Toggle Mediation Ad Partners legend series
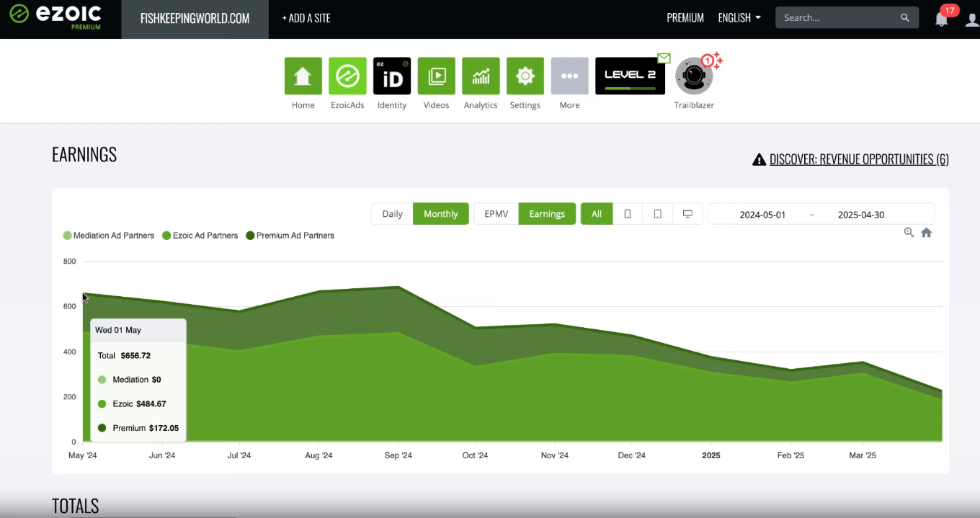Viewport: 980px width, 518px height. tap(109, 236)
